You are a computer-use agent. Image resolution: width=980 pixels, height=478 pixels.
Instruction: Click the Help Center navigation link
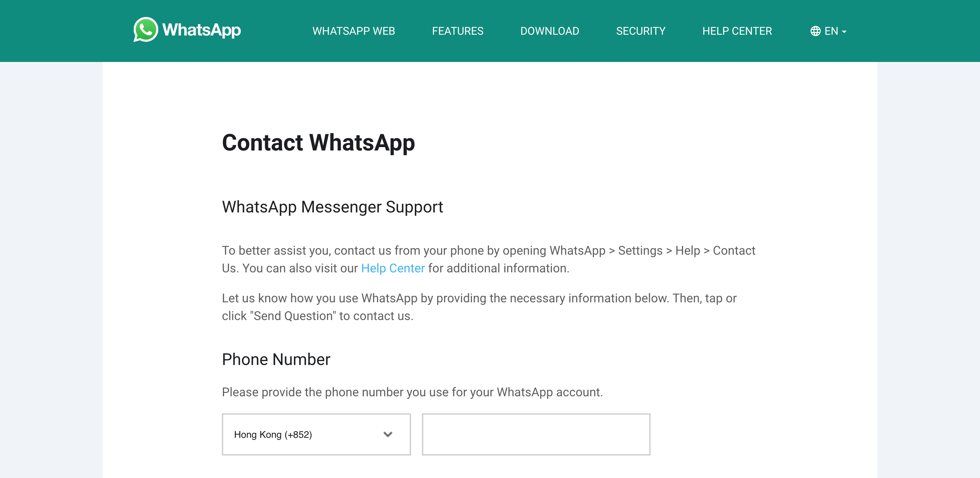coord(737,31)
